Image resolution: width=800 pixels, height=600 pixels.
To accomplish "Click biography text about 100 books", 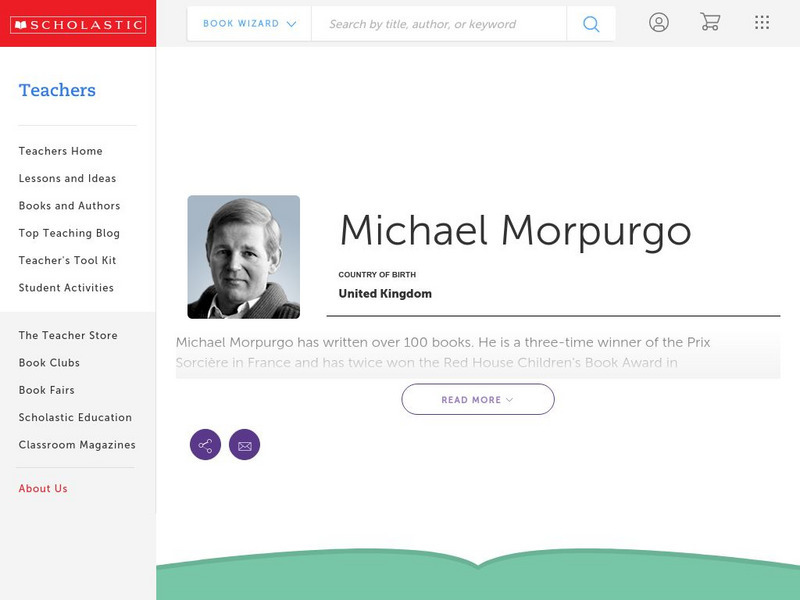I will 443,352.
